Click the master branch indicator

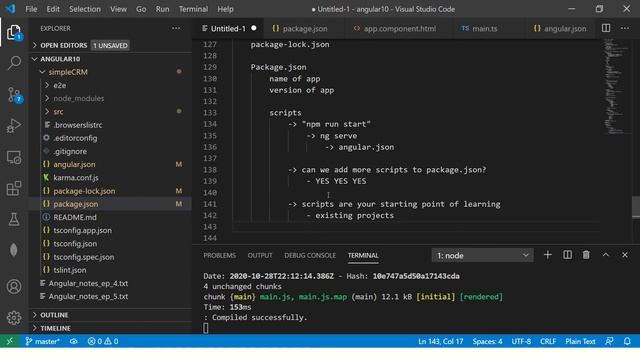tap(42, 341)
